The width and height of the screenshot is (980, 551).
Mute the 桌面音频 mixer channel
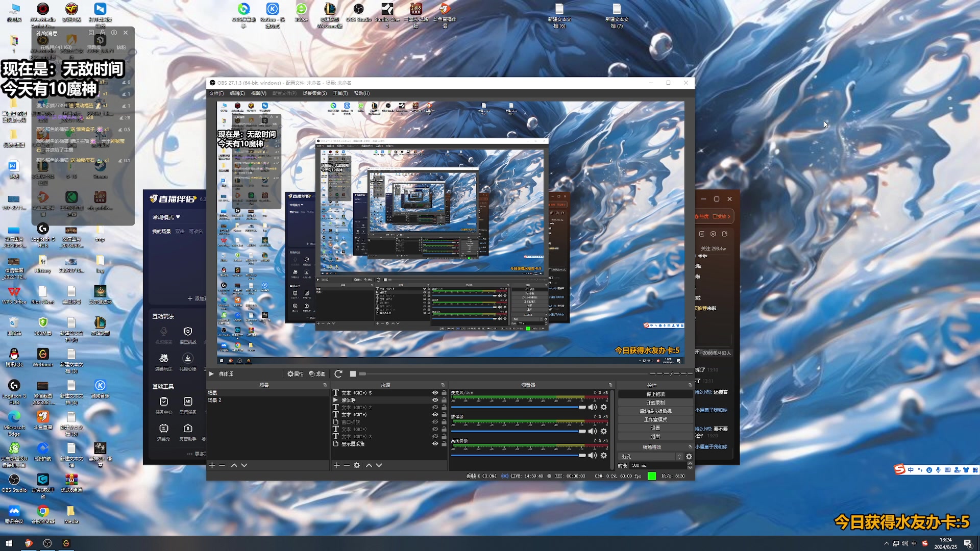pyautogui.click(x=593, y=455)
